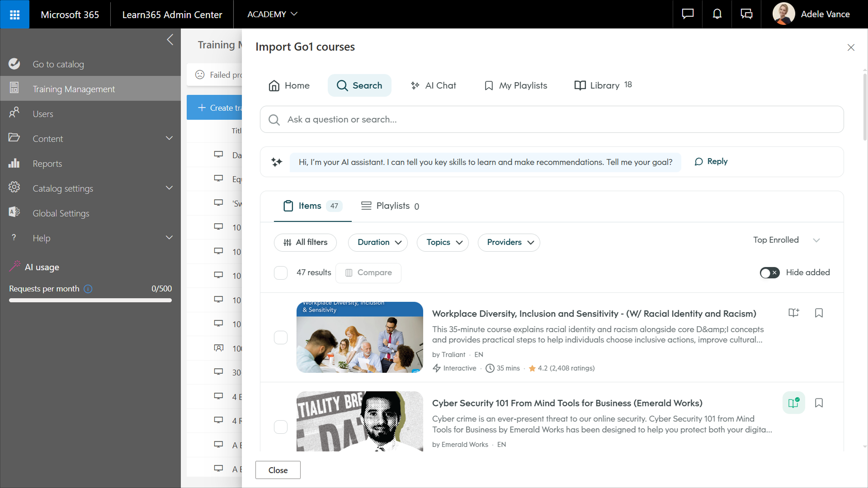Click the Ask a question search field
This screenshot has width=868, height=488.
552,120
